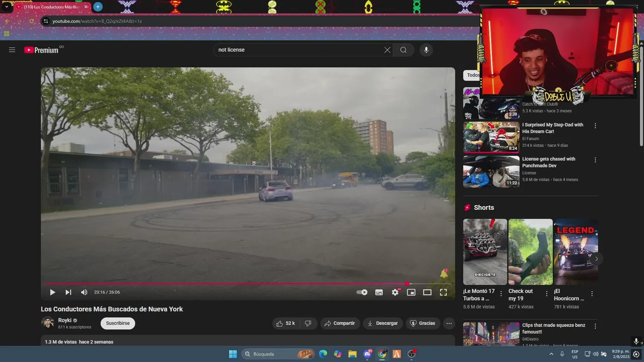Image resolution: width=644 pixels, height=362 pixels.
Task: Click the site info icon in address bar
Action: coord(46,21)
